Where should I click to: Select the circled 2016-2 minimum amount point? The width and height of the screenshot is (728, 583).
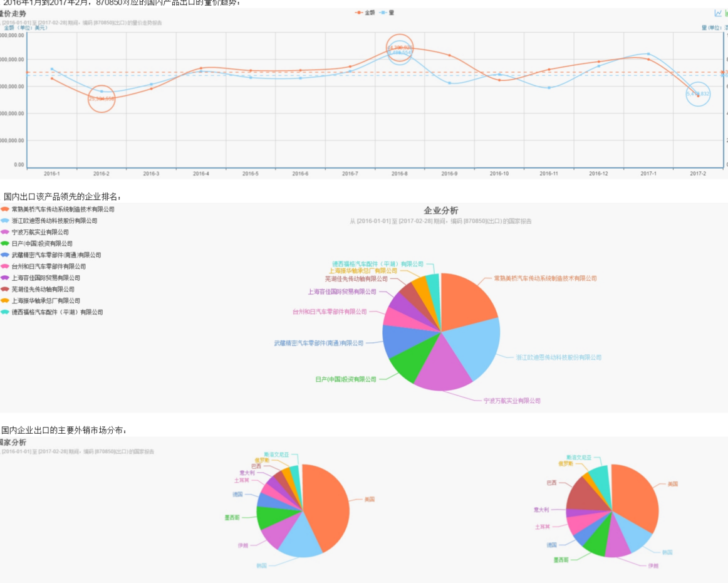pyautogui.click(x=101, y=98)
